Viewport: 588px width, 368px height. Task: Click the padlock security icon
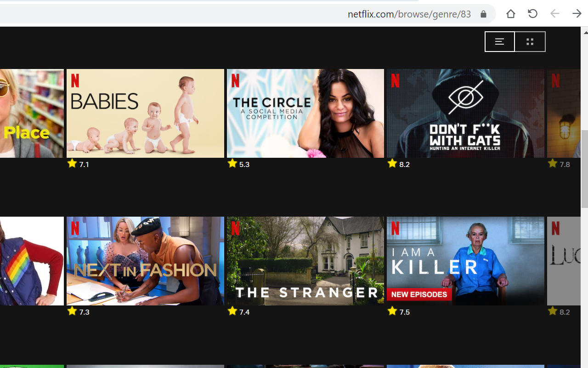[483, 14]
